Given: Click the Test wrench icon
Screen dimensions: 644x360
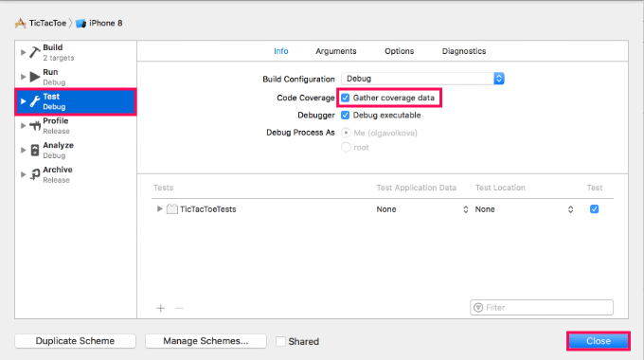Looking at the screenshot, I should click(x=35, y=101).
